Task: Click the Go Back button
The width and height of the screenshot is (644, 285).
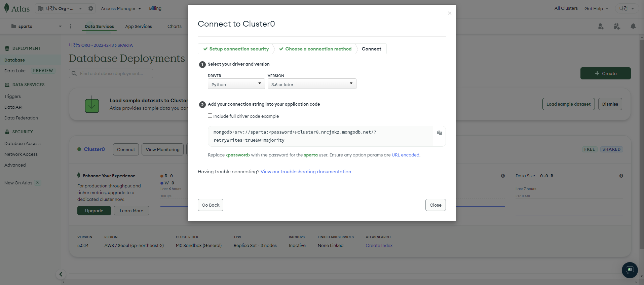Action: (211, 205)
